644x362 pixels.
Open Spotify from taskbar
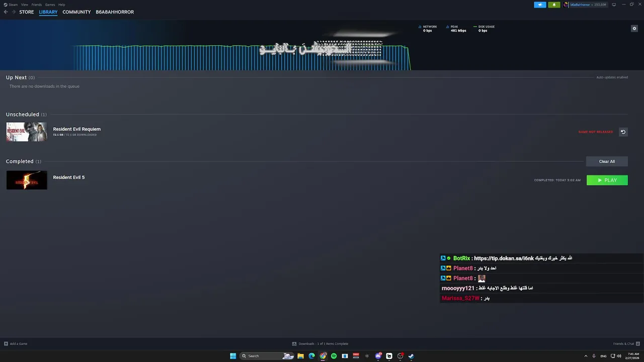[x=334, y=356]
